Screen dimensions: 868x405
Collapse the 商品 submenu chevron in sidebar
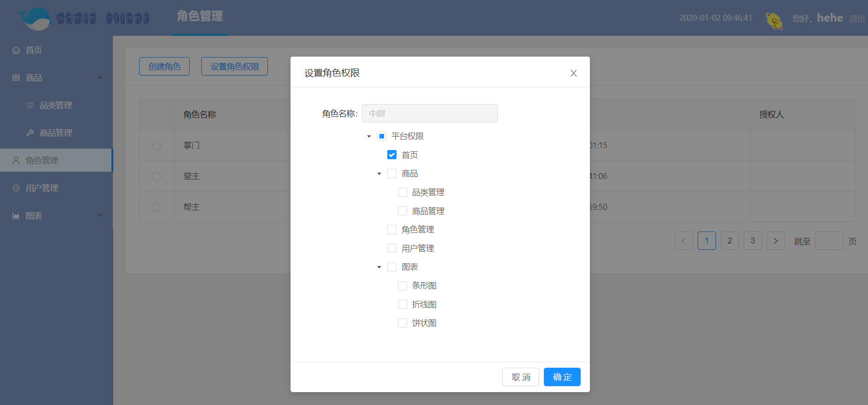100,77
